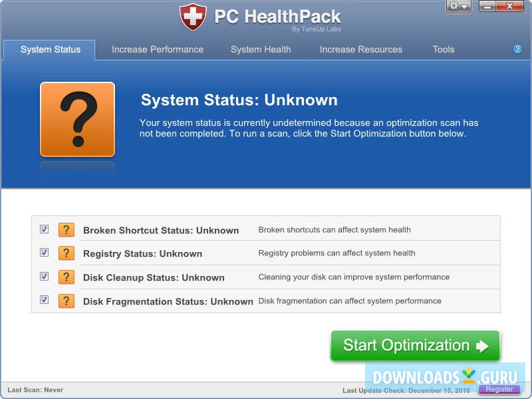Image resolution: width=532 pixels, height=399 pixels.
Task: Click the 'Disk Fragmentation Status: Unknown' label
Action: pos(168,301)
